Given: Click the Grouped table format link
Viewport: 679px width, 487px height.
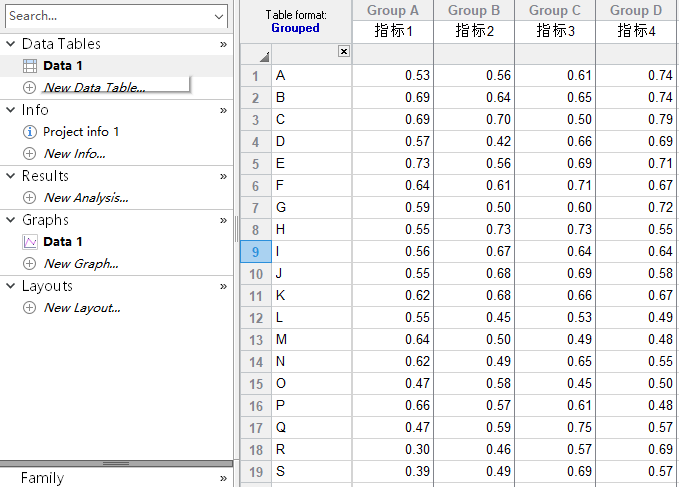Looking at the screenshot, I should (295, 28).
